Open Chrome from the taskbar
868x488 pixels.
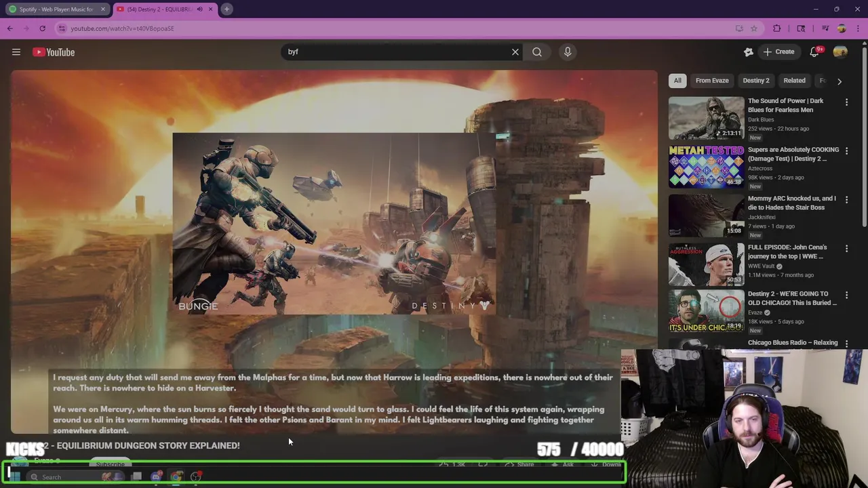(x=176, y=476)
